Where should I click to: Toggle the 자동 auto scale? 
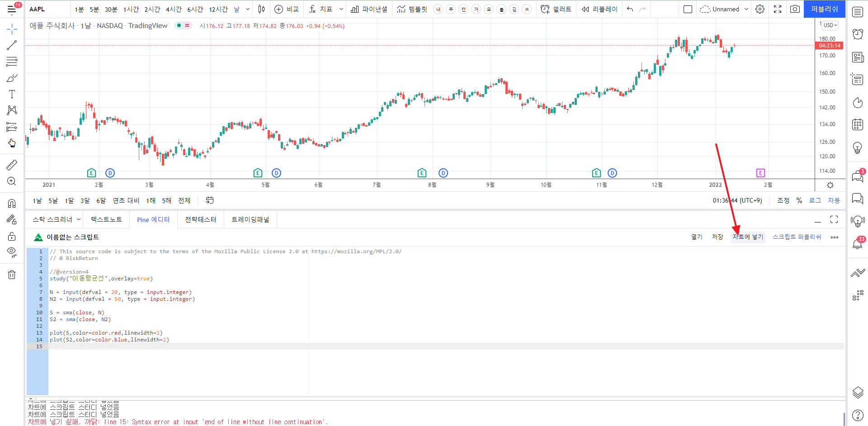coord(834,200)
